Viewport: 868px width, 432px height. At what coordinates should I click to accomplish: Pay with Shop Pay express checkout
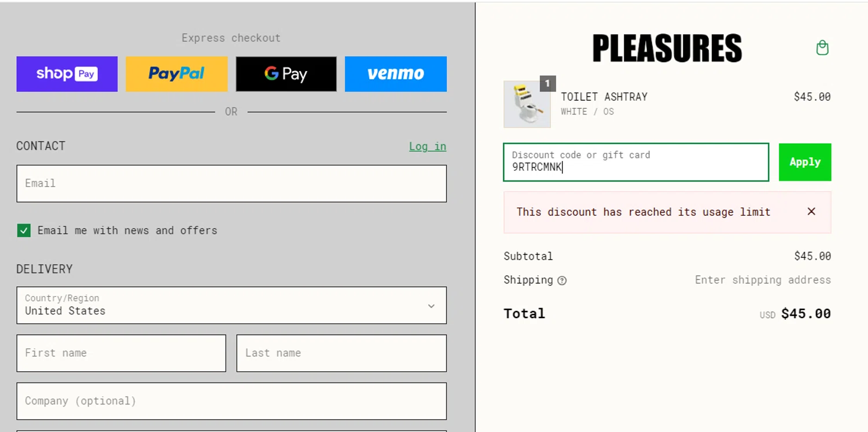67,73
